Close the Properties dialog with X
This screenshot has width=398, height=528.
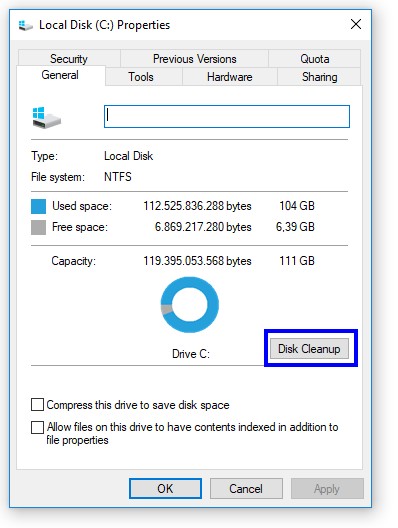pyautogui.click(x=356, y=24)
